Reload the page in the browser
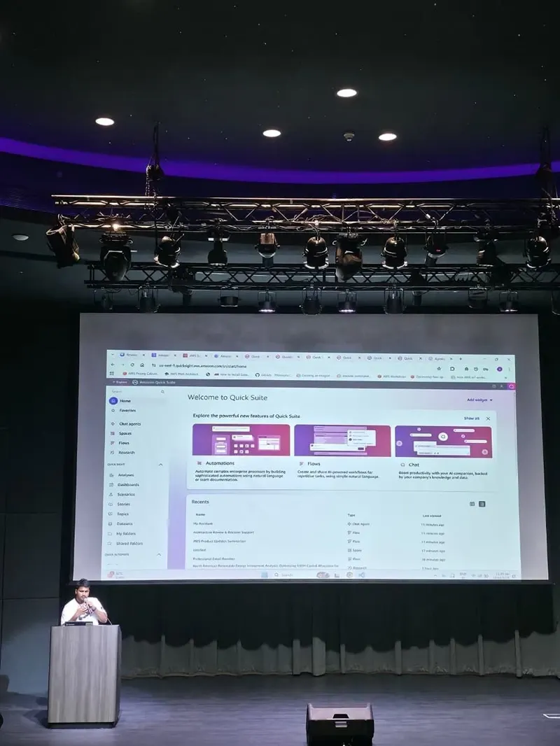560x746 pixels. pyautogui.click(x=132, y=365)
